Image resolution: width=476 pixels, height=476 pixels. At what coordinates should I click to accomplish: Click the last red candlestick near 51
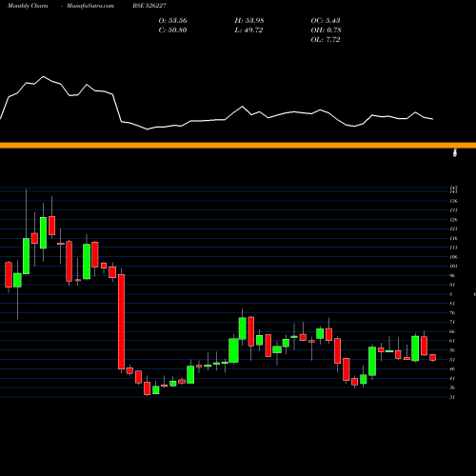point(433,358)
